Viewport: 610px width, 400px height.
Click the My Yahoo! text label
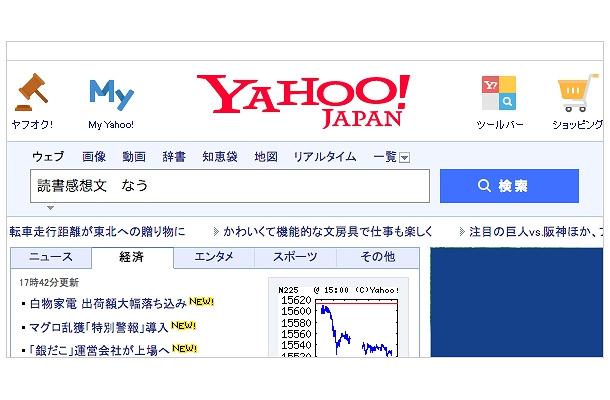point(111,125)
